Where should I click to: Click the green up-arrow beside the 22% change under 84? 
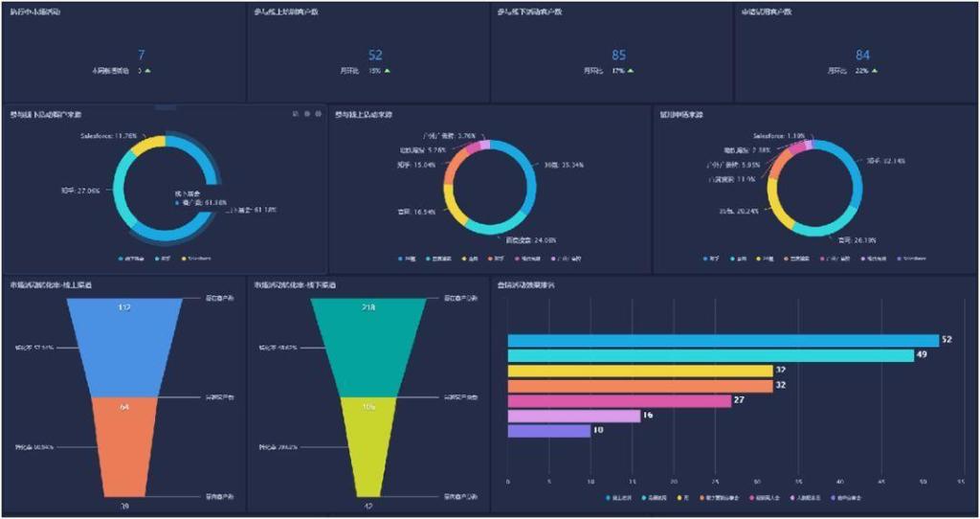click(875, 71)
